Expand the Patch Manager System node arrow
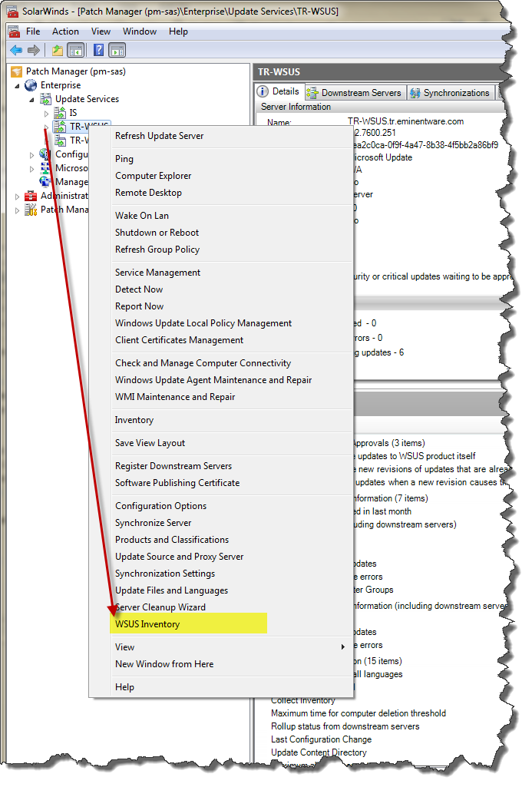532x787 pixels. point(17,210)
